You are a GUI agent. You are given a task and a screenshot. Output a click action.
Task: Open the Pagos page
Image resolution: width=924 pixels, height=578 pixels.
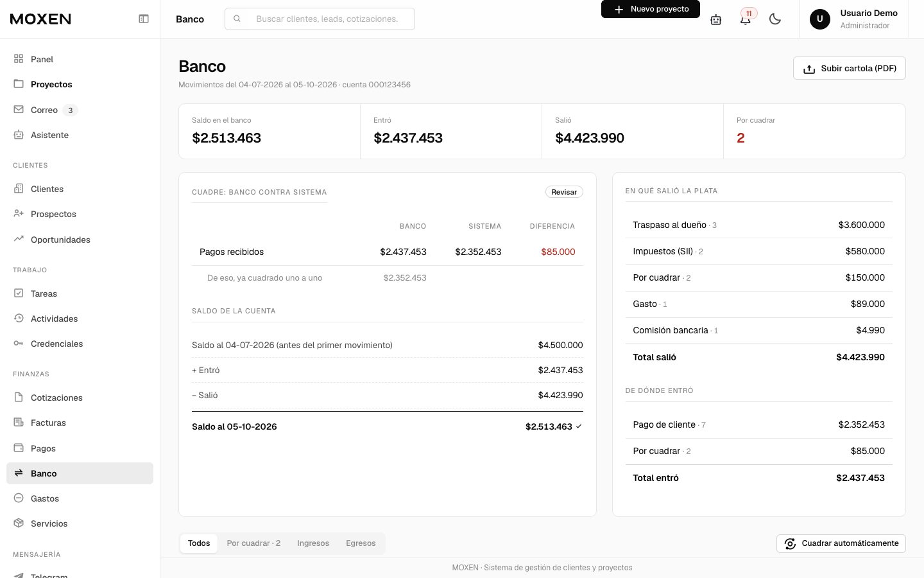coord(80,448)
